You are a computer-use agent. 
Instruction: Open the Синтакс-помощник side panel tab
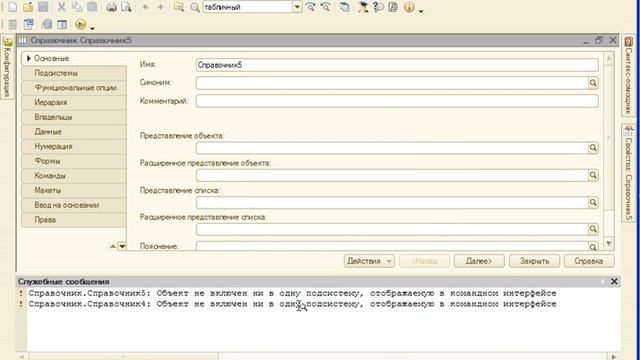coord(629,76)
